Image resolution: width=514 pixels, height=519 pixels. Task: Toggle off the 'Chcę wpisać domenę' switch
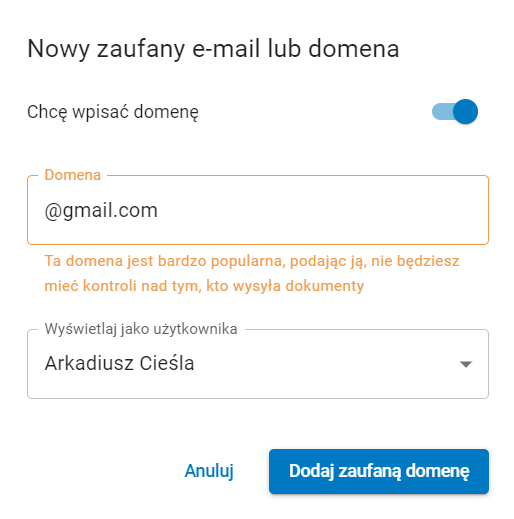coord(455,111)
